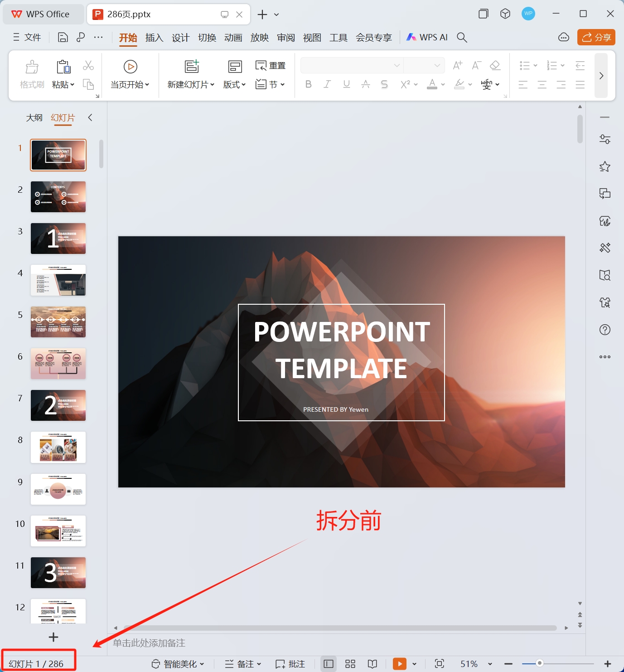Click the clear formatting eraser icon
Screen dimensions: 624x672
[495, 66]
